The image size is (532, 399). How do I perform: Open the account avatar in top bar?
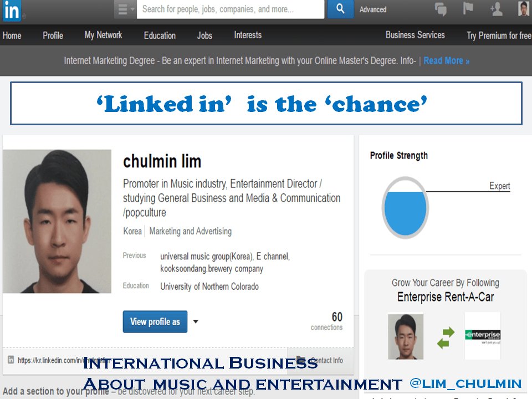tap(524, 8)
